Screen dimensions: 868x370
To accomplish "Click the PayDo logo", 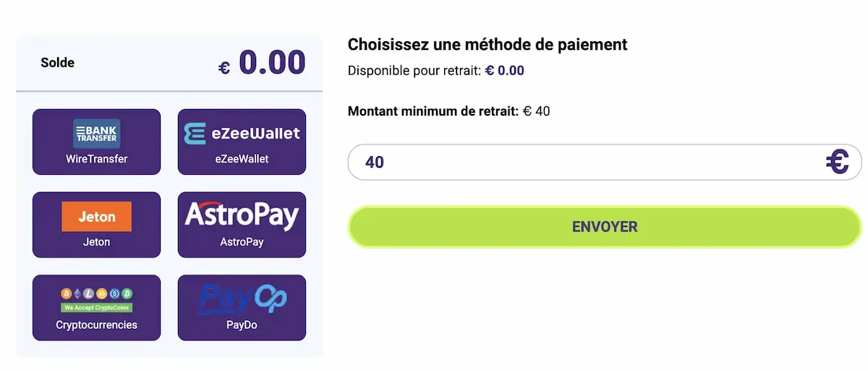I will point(242,299).
